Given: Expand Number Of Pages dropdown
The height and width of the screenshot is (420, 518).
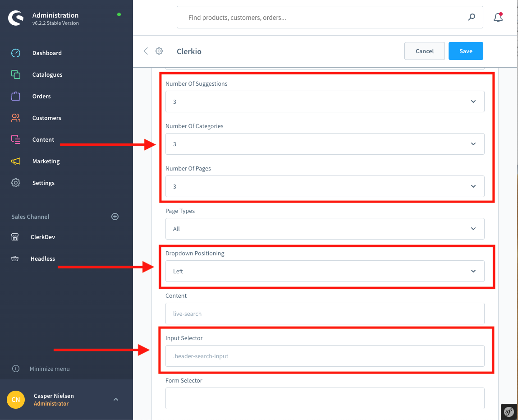Looking at the screenshot, I should [325, 186].
